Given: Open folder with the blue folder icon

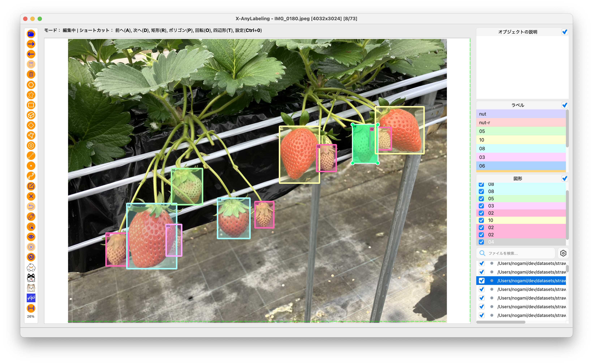Looking at the screenshot, I should (x=31, y=34).
